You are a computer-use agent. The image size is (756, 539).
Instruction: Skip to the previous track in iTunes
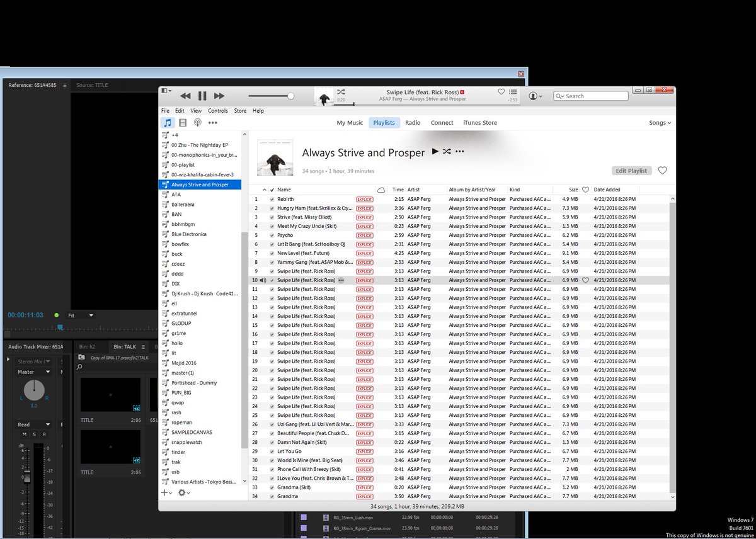(x=185, y=96)
